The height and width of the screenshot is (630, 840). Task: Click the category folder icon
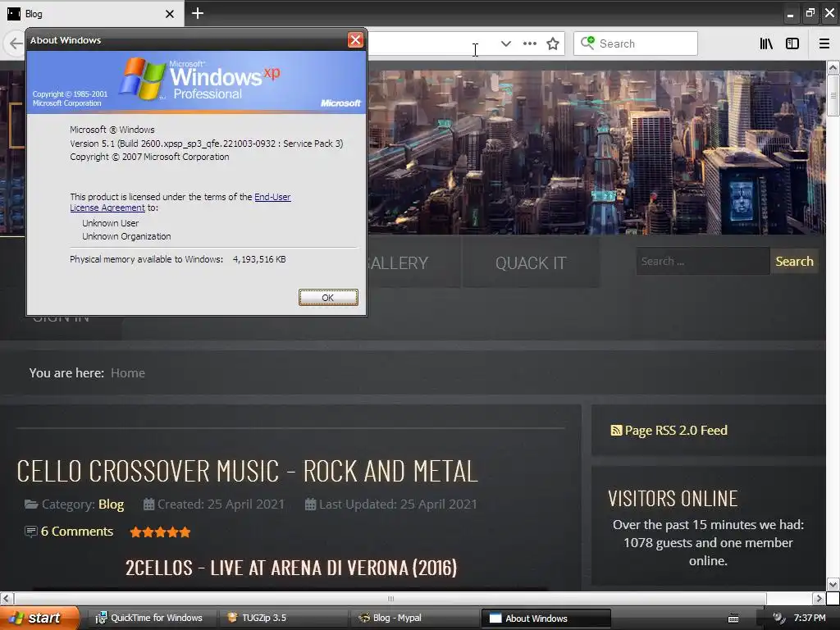click(x=31, y=504)
